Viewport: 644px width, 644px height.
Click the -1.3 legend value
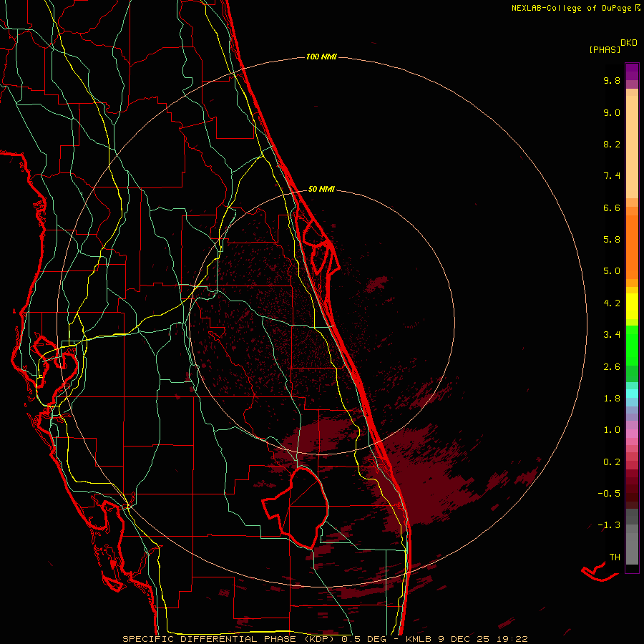coord(609,525)
